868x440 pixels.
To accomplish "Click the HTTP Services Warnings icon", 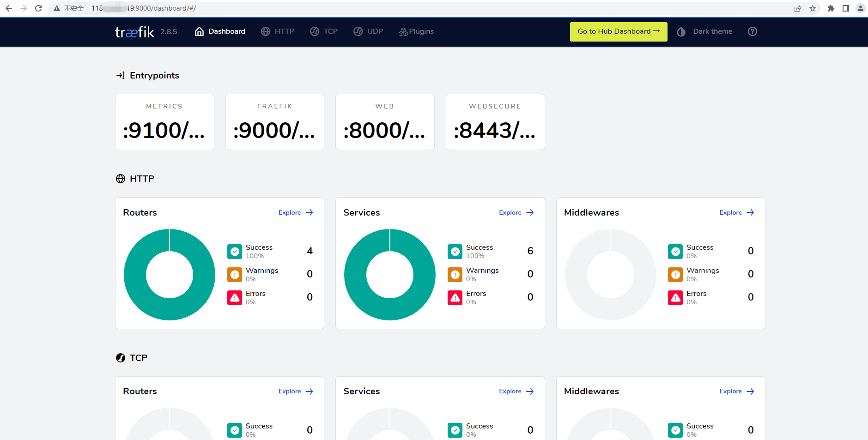I will (x=455, y=275).
